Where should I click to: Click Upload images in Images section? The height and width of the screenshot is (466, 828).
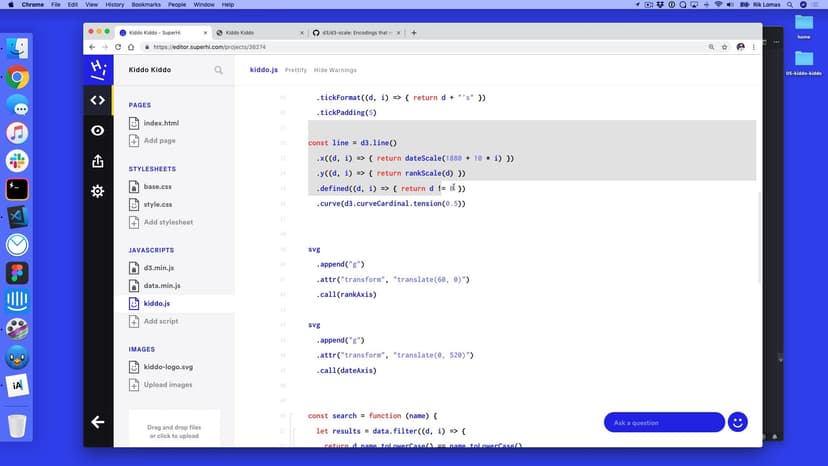click(x=167, y=385)
